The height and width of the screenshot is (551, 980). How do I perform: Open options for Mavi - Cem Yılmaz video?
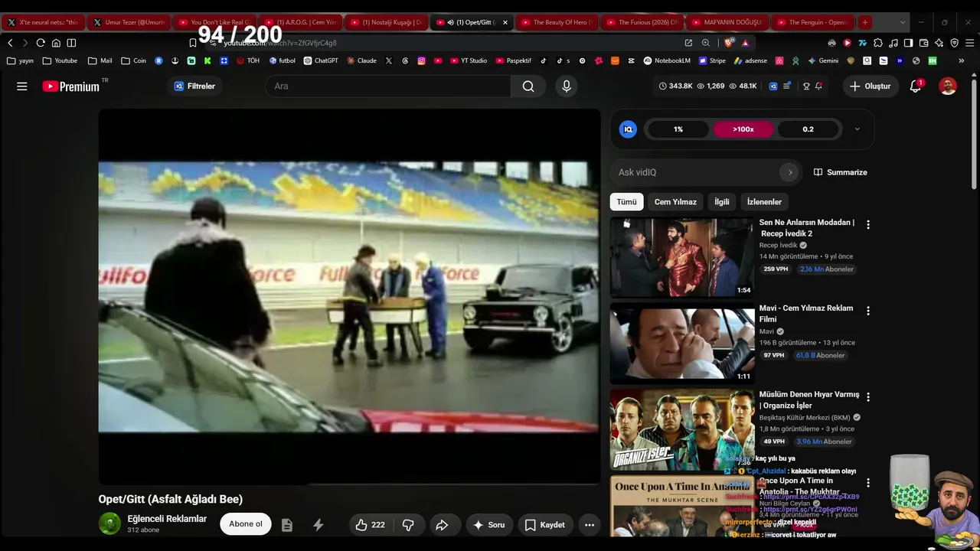coord(868,311)
